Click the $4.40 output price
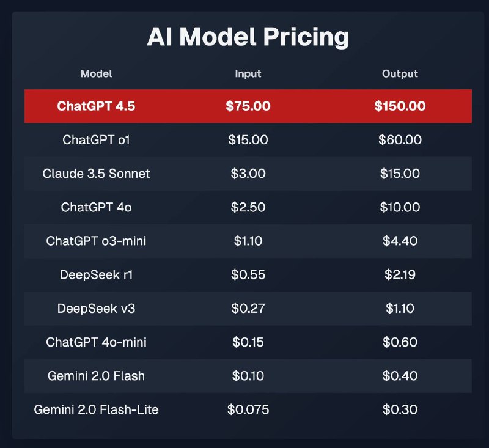 400,241
